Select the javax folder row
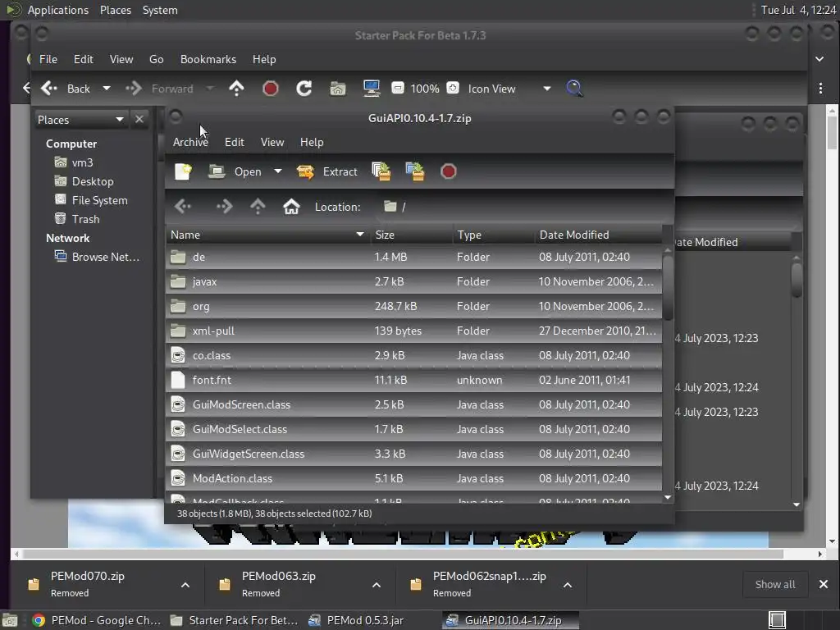The image size is (840, 630). click(413, 282)
